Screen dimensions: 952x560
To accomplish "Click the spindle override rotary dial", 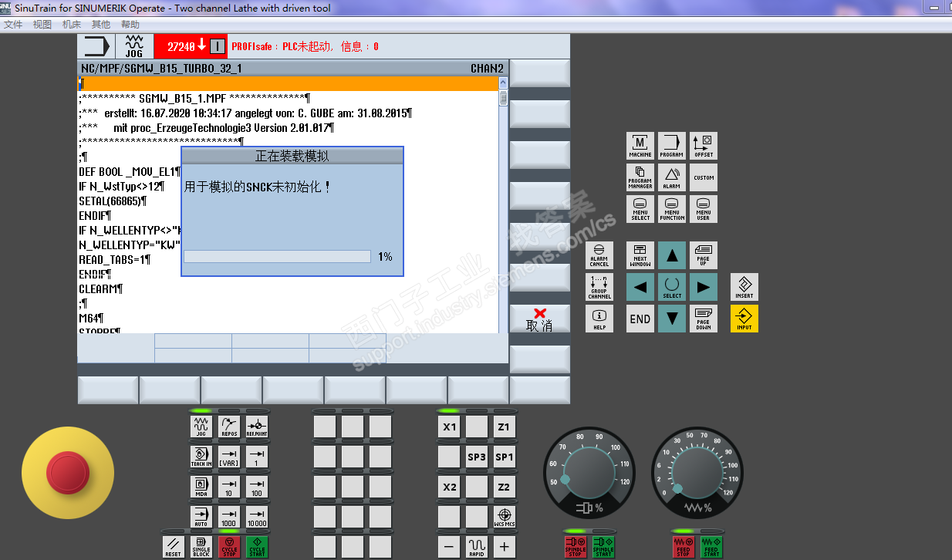I will [x=589, y=474].
